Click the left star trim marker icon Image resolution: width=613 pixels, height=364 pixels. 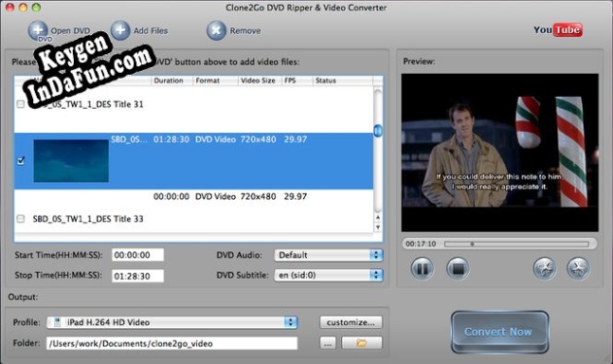544,269
